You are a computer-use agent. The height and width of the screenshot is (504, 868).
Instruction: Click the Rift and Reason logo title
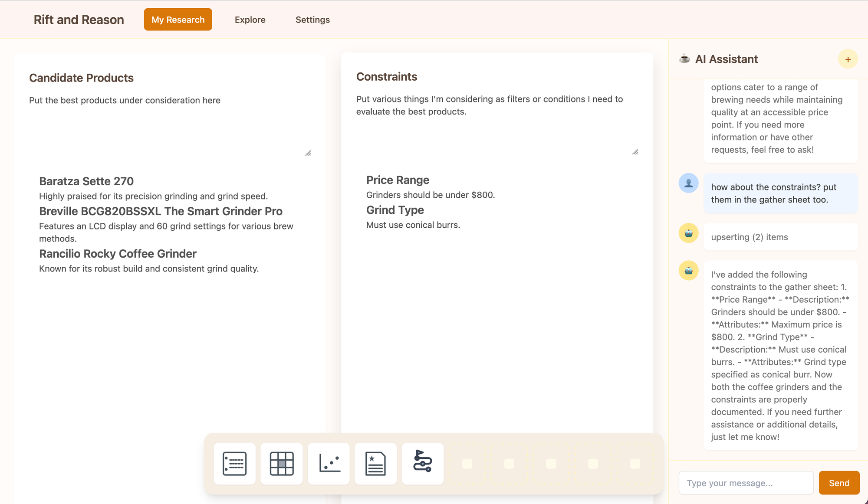click(x=79, y=20)
